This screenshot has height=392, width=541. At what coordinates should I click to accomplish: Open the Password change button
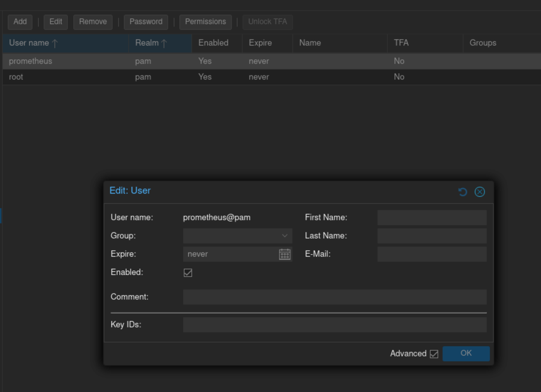[146, 22]
